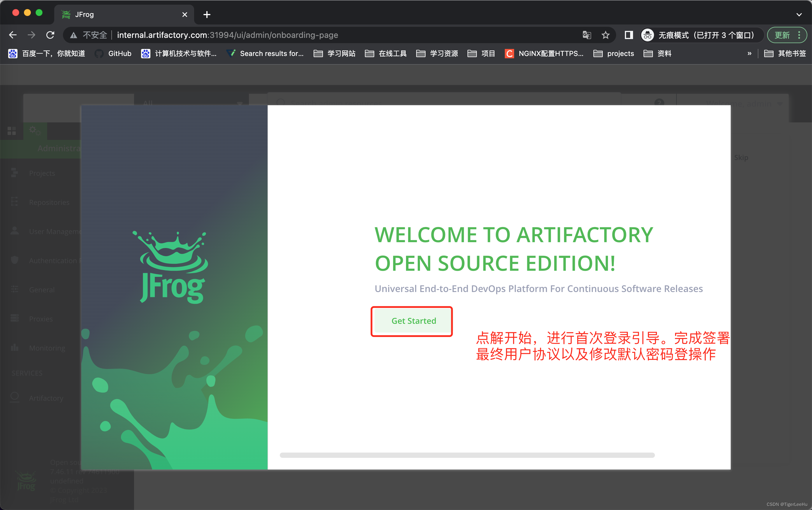812x510 pixels.
Task: Open the projects bookmark folder
Action: click(x=621, y=53)
